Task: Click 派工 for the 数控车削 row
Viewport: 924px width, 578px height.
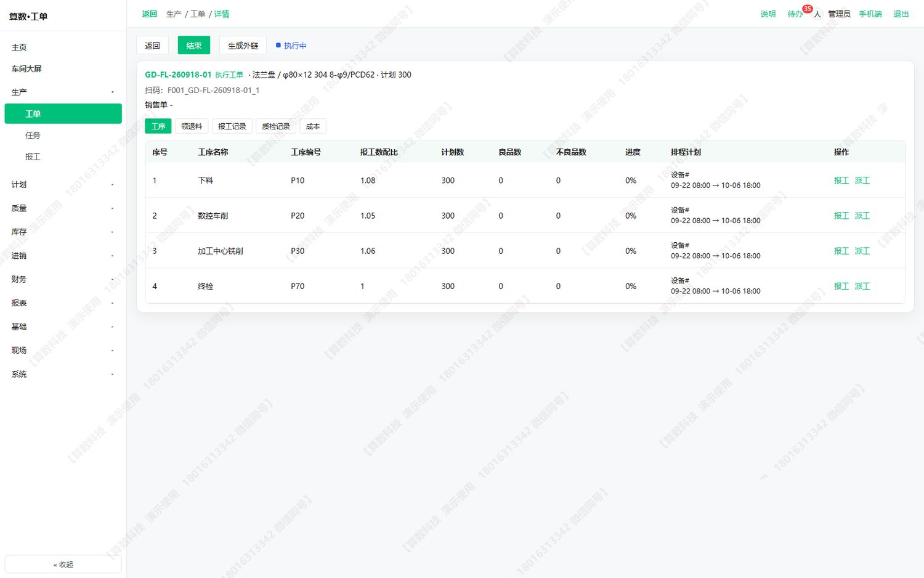Action: (862, 216)
